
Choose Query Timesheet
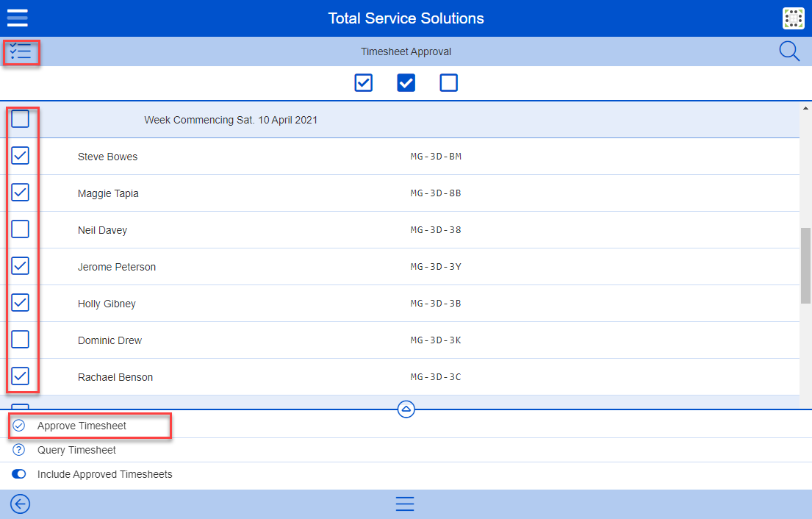tap(76, 450)
